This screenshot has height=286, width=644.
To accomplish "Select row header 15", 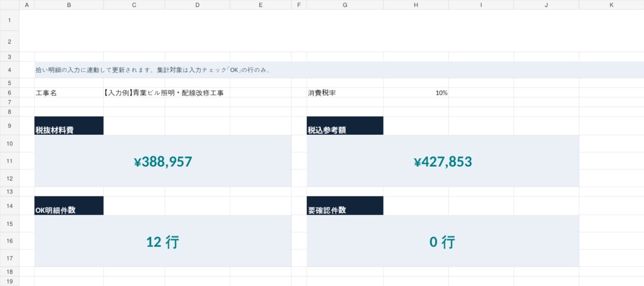I will 10,224.
